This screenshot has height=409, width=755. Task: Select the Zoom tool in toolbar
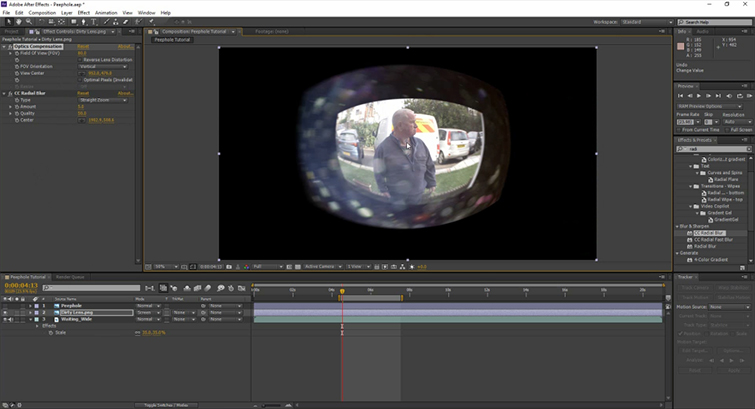(30, 21)
